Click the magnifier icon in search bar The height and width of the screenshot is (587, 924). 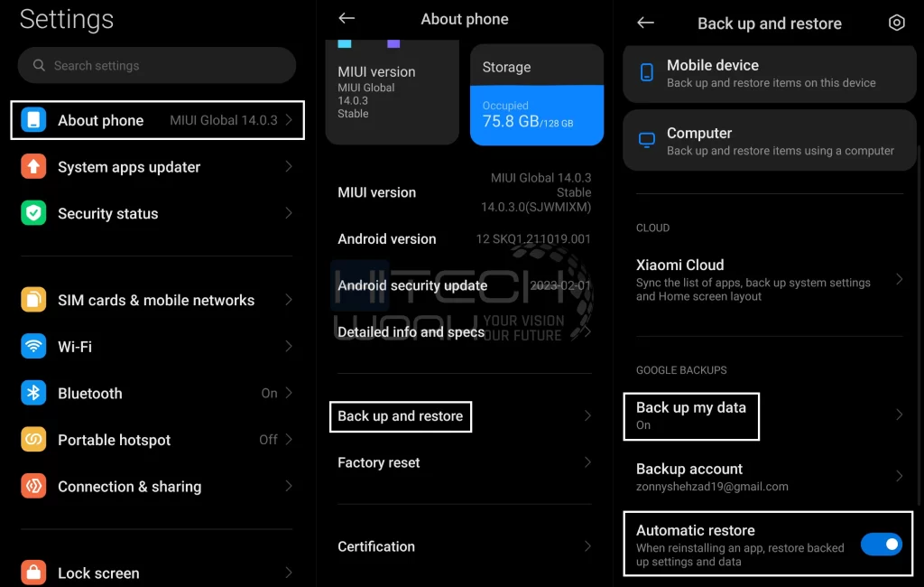(39, 65)
